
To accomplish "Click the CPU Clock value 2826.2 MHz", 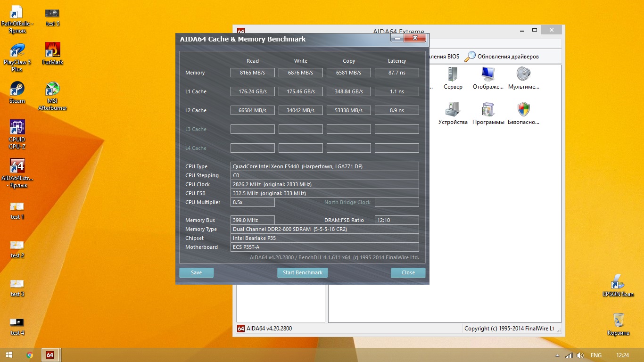I will point(325,184).
